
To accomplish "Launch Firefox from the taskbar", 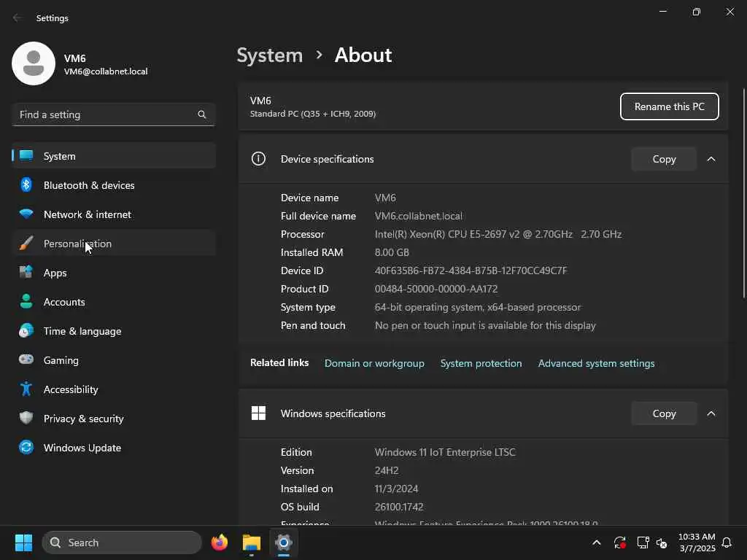I will tap(219, 542).
